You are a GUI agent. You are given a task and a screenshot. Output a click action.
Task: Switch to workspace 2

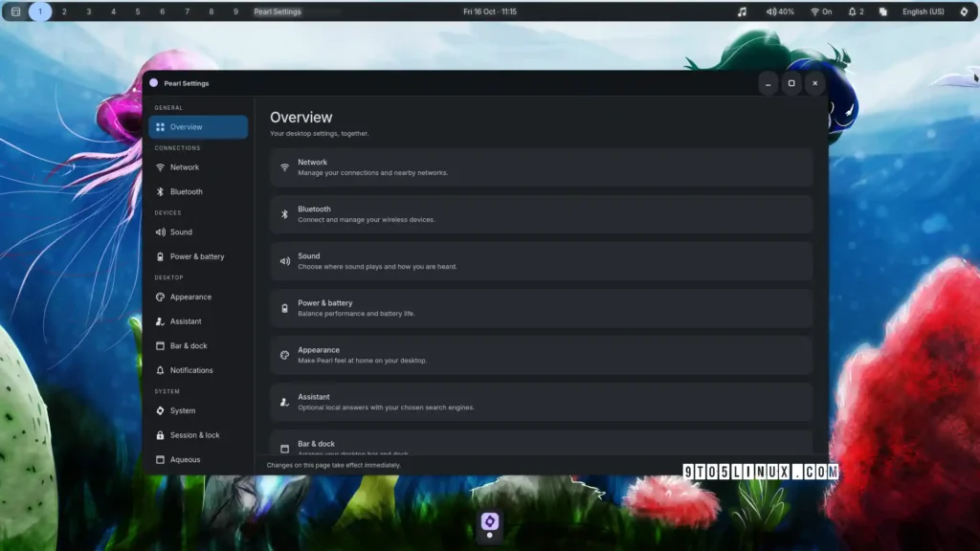[64, 11]
